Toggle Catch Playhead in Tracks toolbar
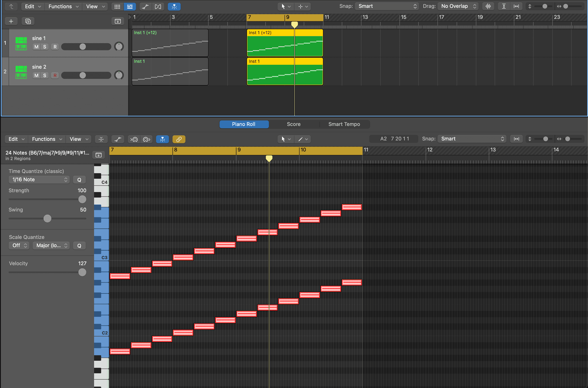The height and width of the screenshot is (388, 588). click(174, 7)
